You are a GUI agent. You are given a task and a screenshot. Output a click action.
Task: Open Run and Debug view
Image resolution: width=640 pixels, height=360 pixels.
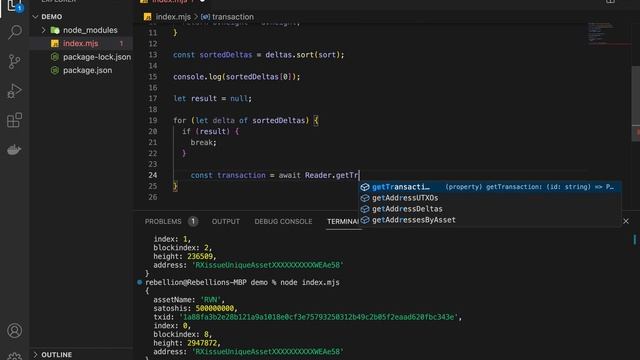(15, 91)
